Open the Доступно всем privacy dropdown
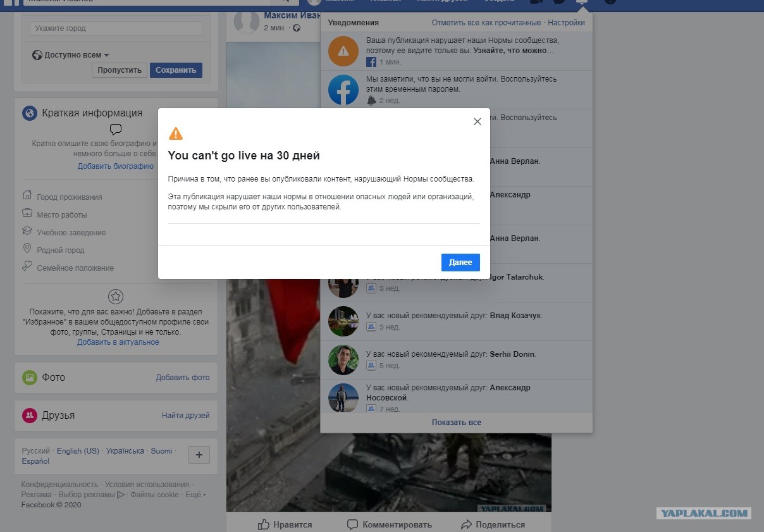Screen dimensions: 764x532 pyautogui.click(x=71, y=55)
